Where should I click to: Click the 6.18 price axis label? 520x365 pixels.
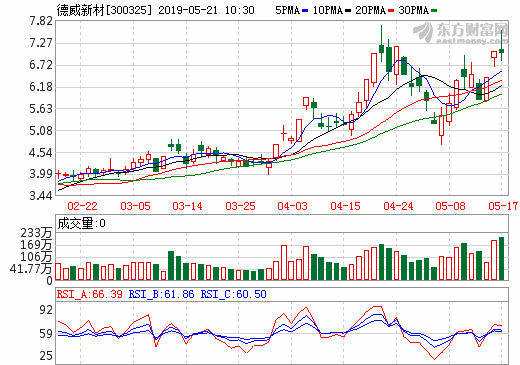[x=41, y=87]
